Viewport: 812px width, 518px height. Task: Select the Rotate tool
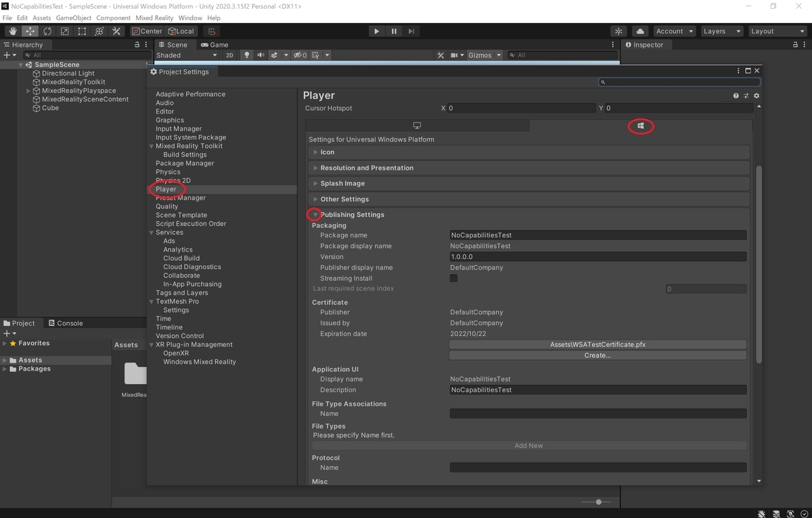pos(47,31)
